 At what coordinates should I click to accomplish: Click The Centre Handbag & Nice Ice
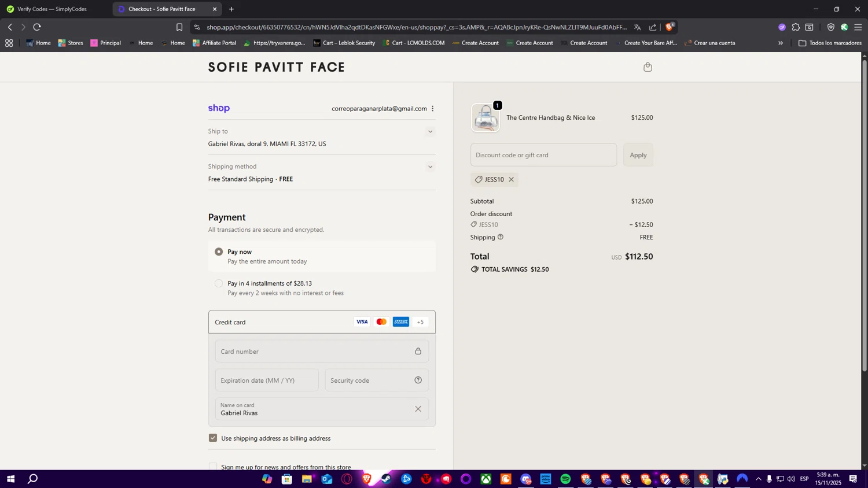point(550,117)
